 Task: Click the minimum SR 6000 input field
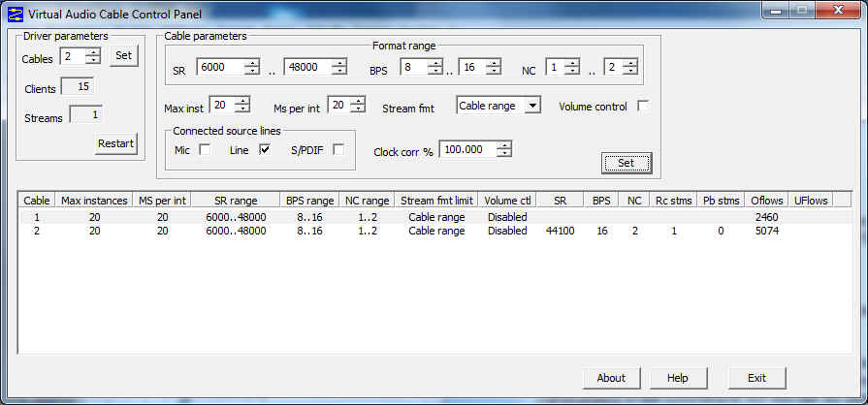pyautogui.click(x=221, y=67)
